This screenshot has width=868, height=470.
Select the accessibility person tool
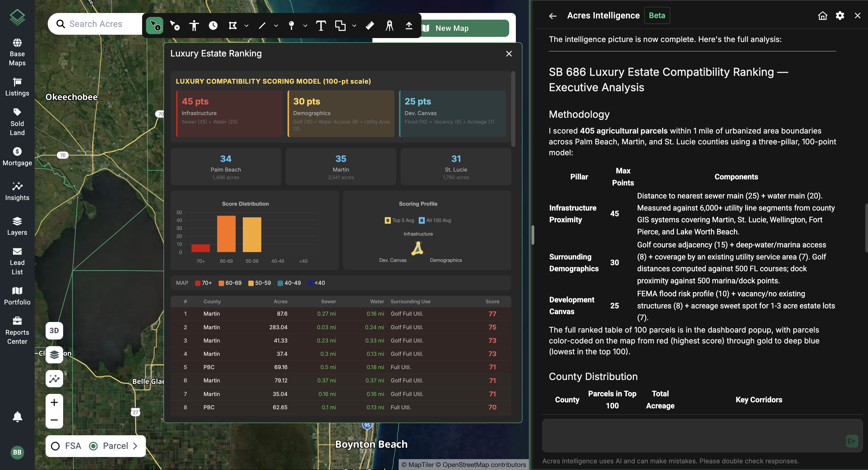click(194, 26)
